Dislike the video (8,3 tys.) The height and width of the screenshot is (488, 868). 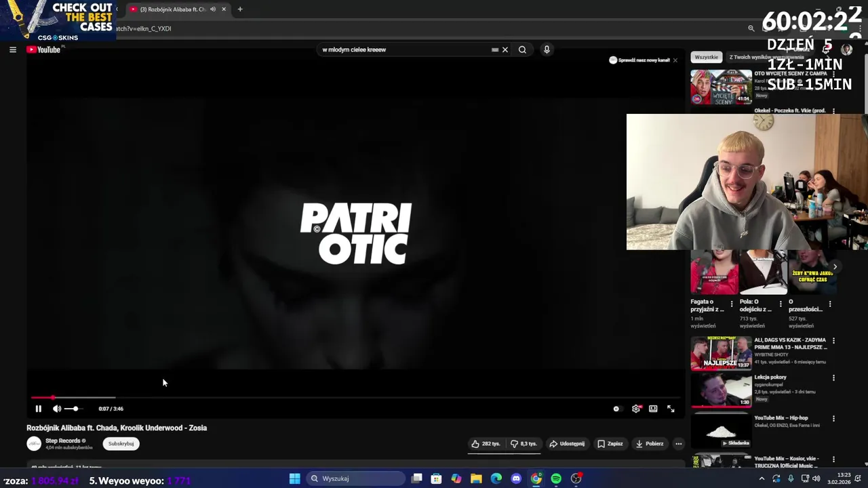click(524, 444)
